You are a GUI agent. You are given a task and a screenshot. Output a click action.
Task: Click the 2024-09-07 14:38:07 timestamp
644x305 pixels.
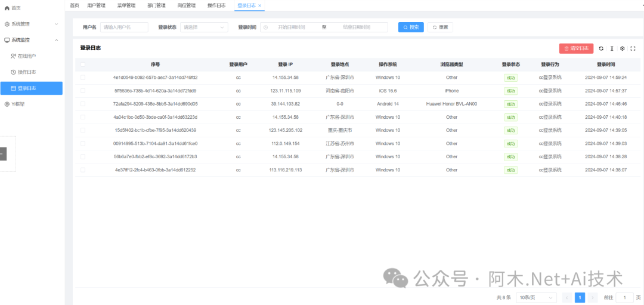point(606,170)
